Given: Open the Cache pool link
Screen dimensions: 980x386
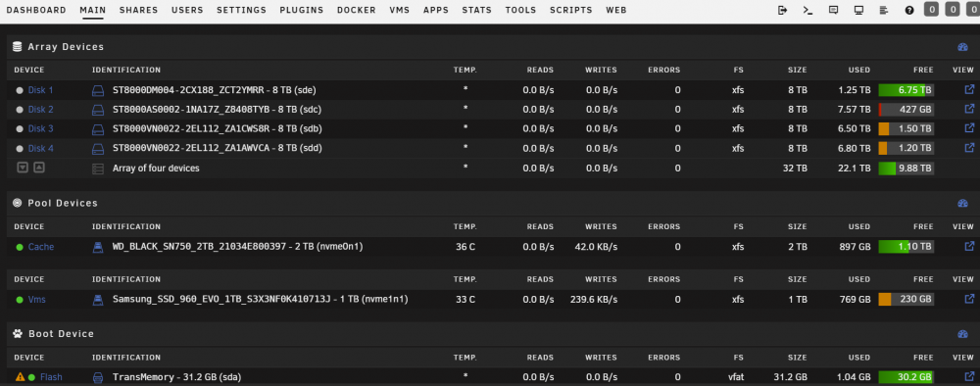Looking at the screenshot, I should (41, 247).
